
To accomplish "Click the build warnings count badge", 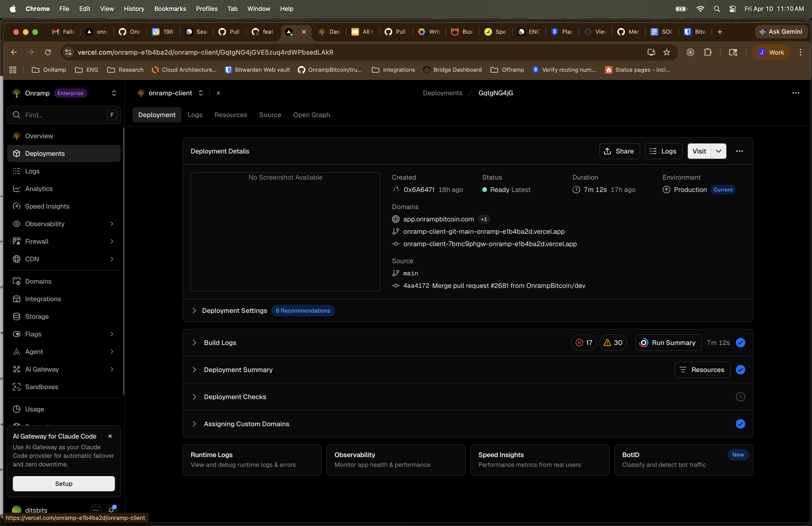I will [613, 343].
